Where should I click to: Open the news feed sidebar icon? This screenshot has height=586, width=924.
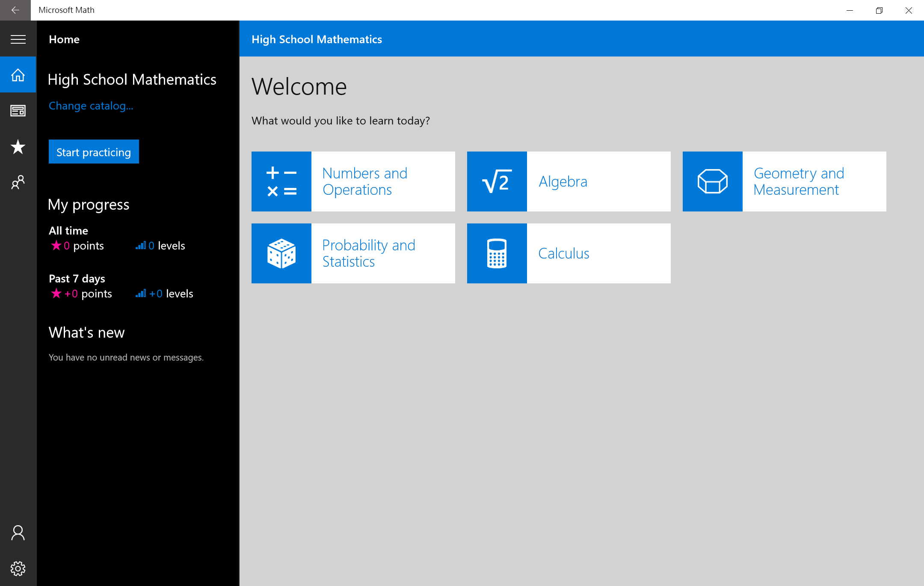[x=18, y=111]
